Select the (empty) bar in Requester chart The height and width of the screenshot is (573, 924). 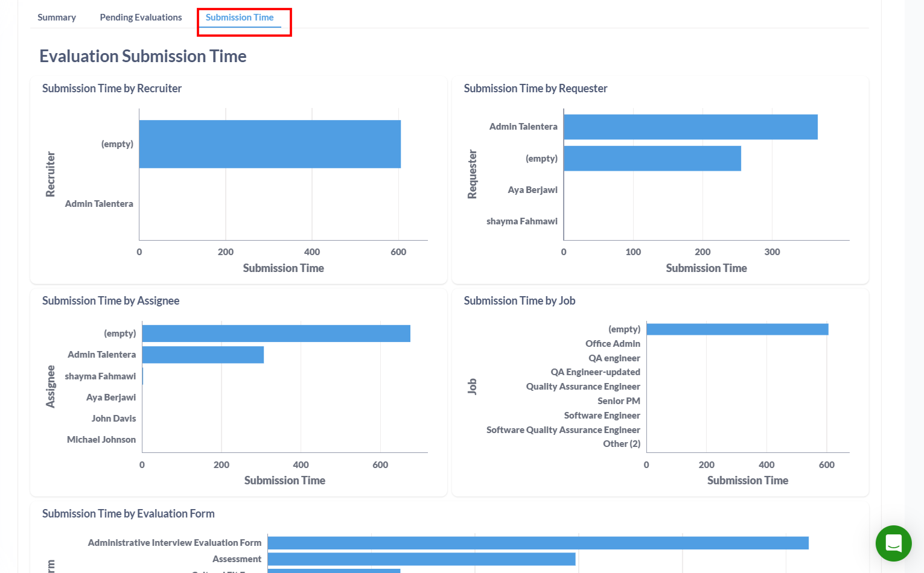[652, 159]
